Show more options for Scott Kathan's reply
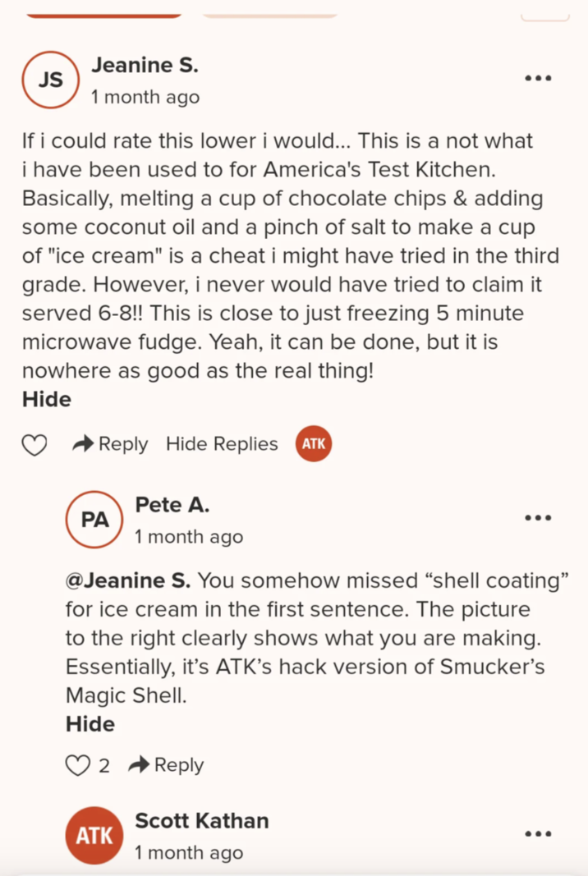The height and width of the screenshot is (876, 588). click(538, 834)
